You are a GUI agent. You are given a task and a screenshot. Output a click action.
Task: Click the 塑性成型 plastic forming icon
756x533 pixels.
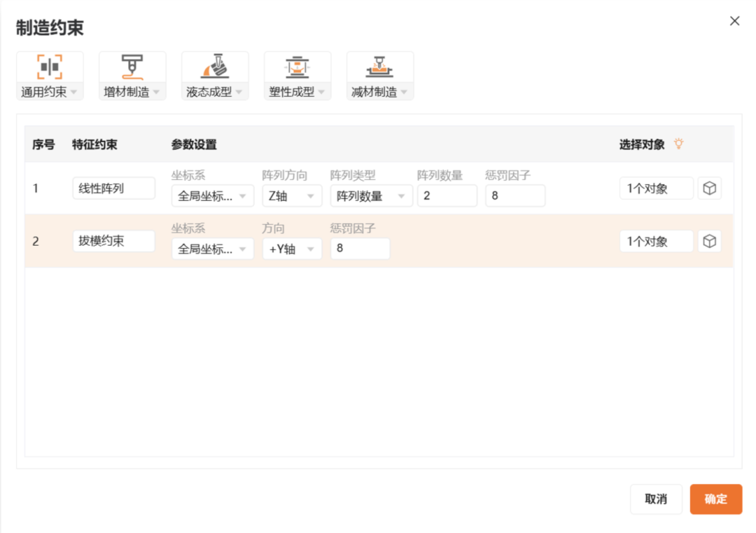point(297,67)
